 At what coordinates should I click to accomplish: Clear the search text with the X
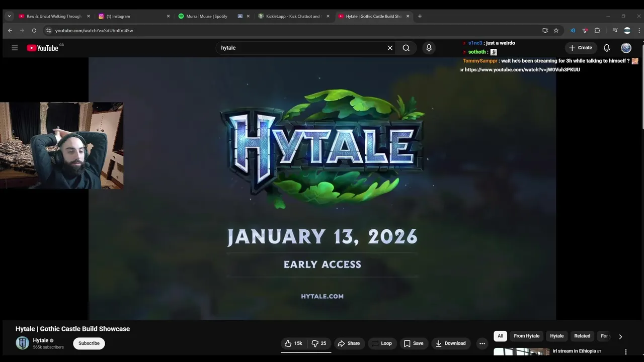390,48
